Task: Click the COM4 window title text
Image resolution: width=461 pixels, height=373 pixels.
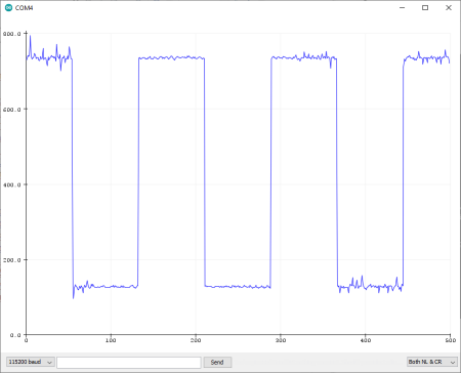Action: point(24,8)
